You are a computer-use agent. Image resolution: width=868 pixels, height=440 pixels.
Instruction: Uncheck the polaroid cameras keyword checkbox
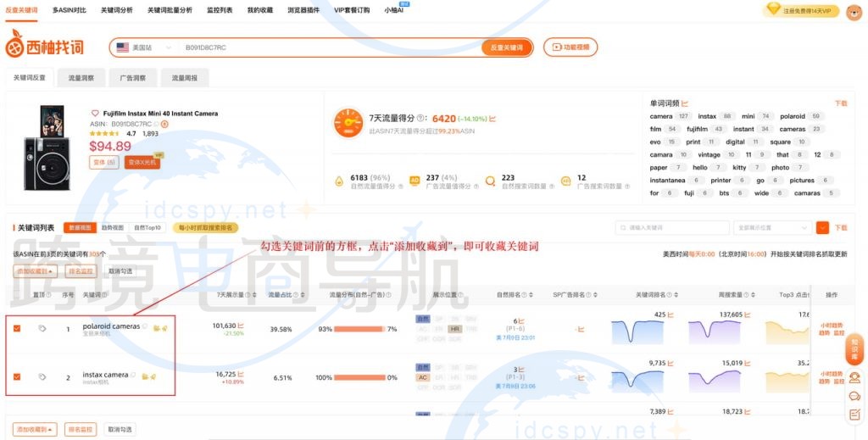pyautogui.click(x=17, y=329)
